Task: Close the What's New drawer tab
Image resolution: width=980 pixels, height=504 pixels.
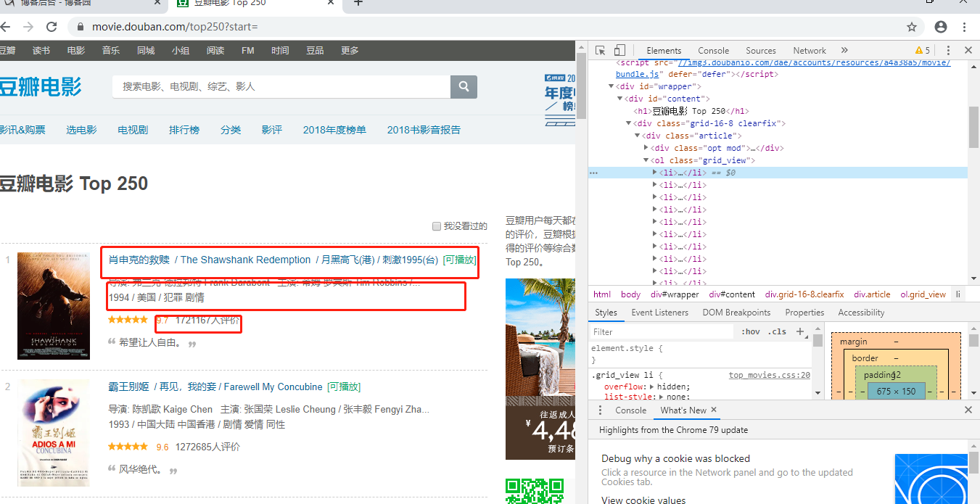Action: [714, 410]
